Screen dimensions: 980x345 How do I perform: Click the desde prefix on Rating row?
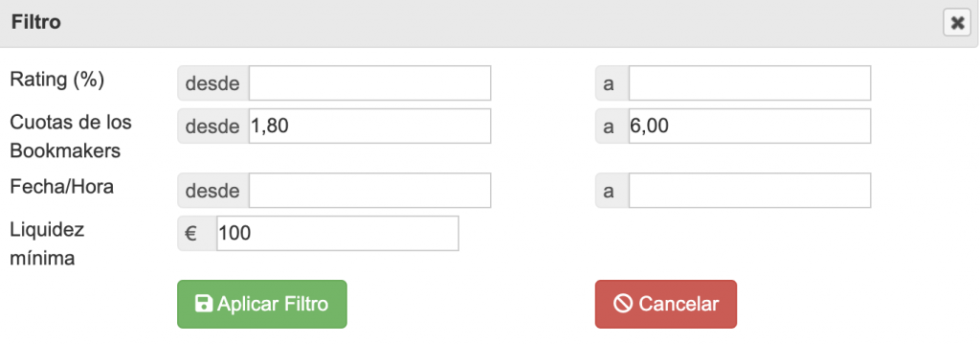pos(213,83)
